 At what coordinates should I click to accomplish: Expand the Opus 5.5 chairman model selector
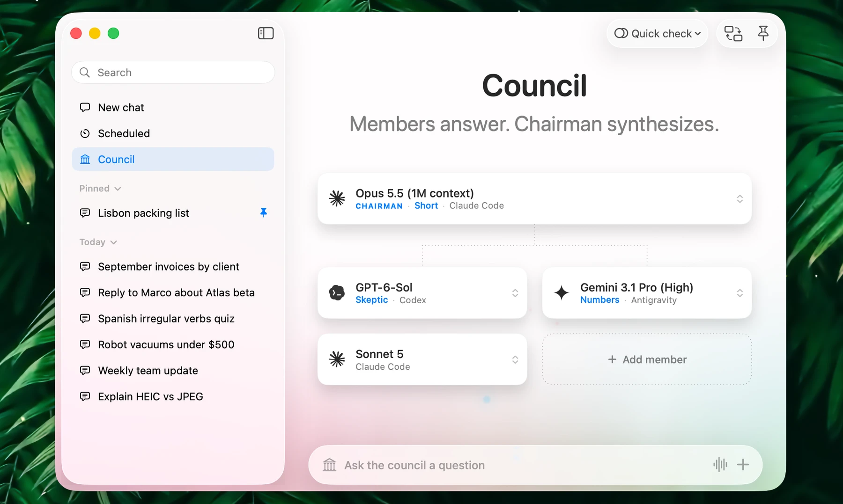pyautogui.click(x=739, y=199)
